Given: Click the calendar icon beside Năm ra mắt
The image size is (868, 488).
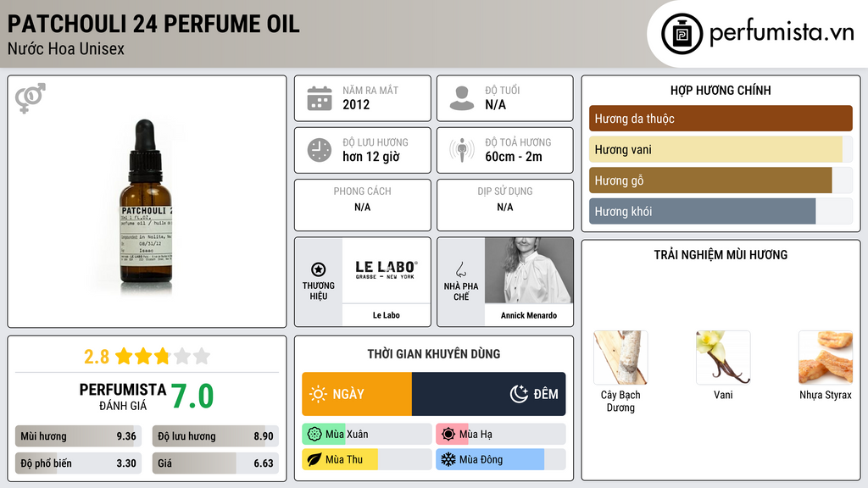Looking at the screenshot, I should [320, 98].
